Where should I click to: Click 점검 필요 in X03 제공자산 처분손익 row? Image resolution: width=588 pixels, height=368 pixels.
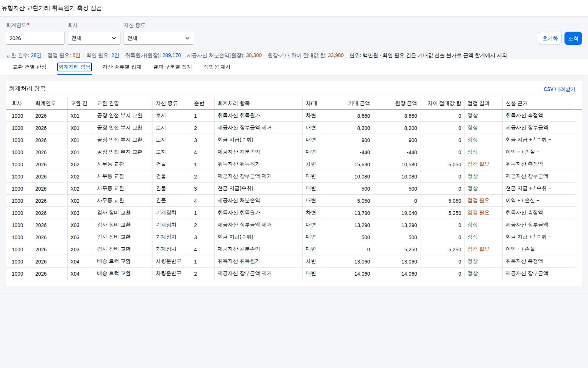(x=478, y=249)
